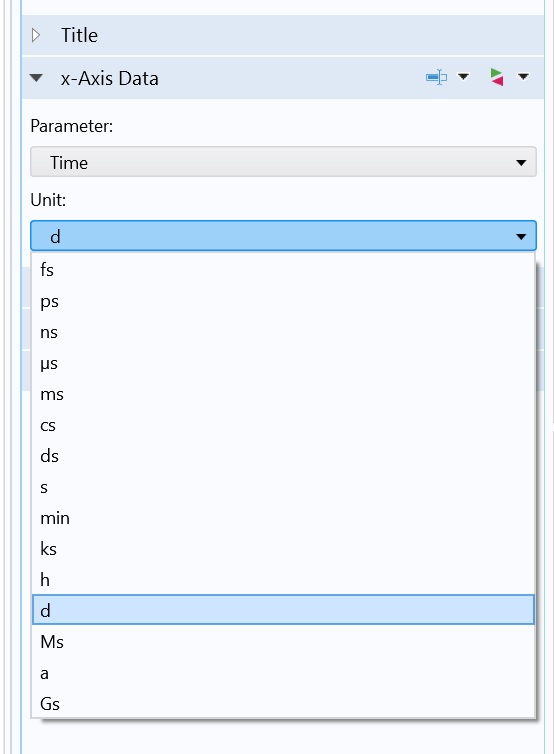The width and height of the screenshot is (554, 754).
Task: Choose Ms from the unit list
Action: click(283, 642)
